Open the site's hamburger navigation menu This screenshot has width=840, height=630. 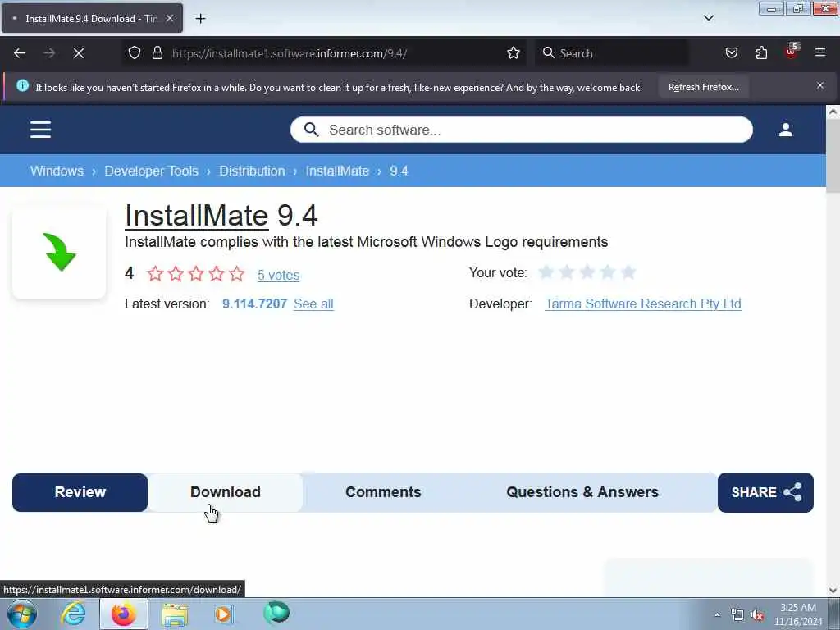(x=40, y=130)
